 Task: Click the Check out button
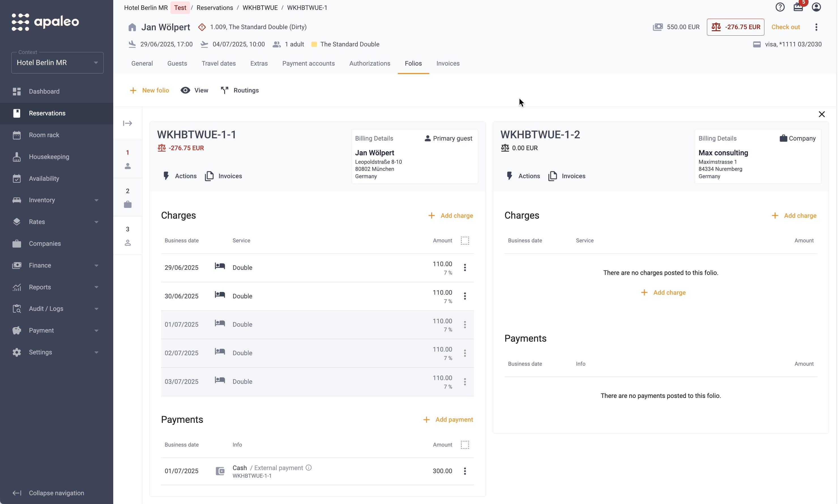coord(785,27)
